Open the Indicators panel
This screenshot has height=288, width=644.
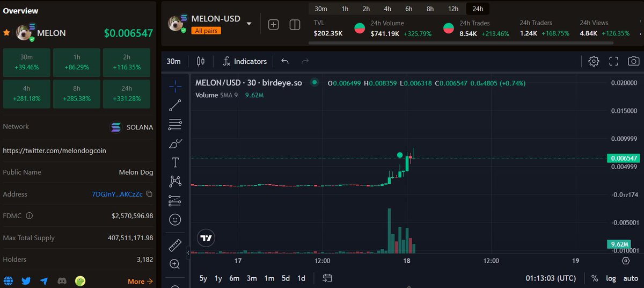pos(245,61)
